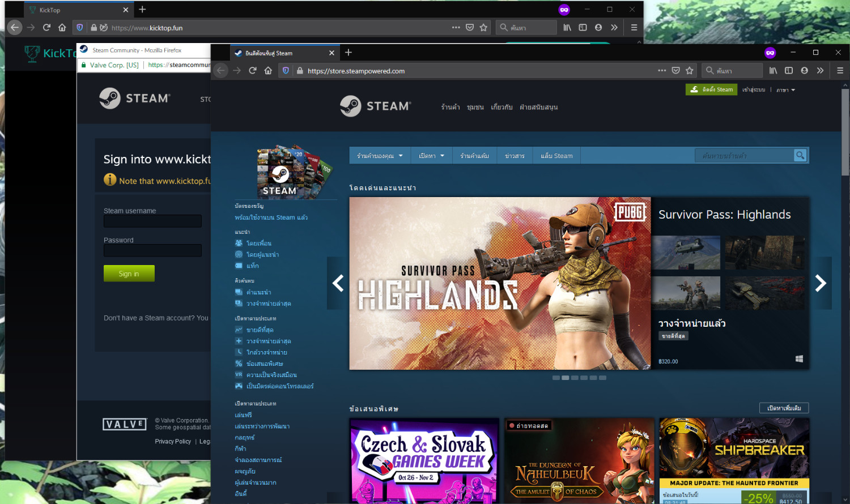
Task: Open ฝ่ายสนับสนุน support navigation item
Action: [x=538, y=107]
